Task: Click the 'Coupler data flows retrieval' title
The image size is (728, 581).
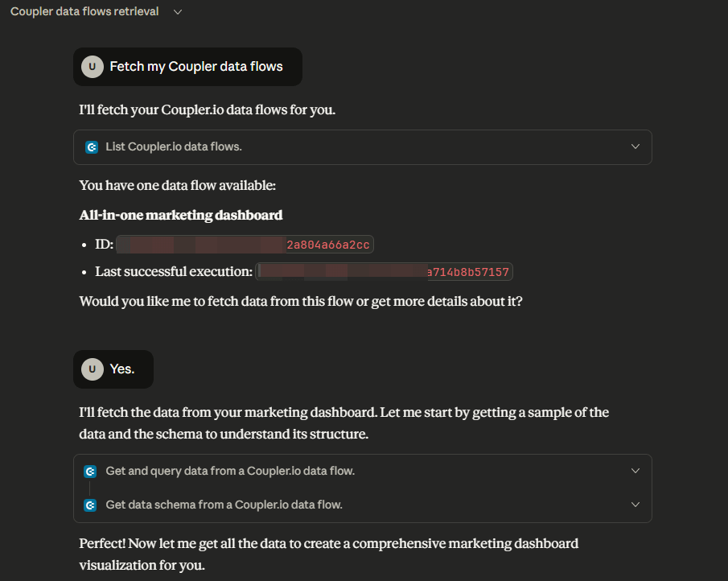Action: [84, 11]
